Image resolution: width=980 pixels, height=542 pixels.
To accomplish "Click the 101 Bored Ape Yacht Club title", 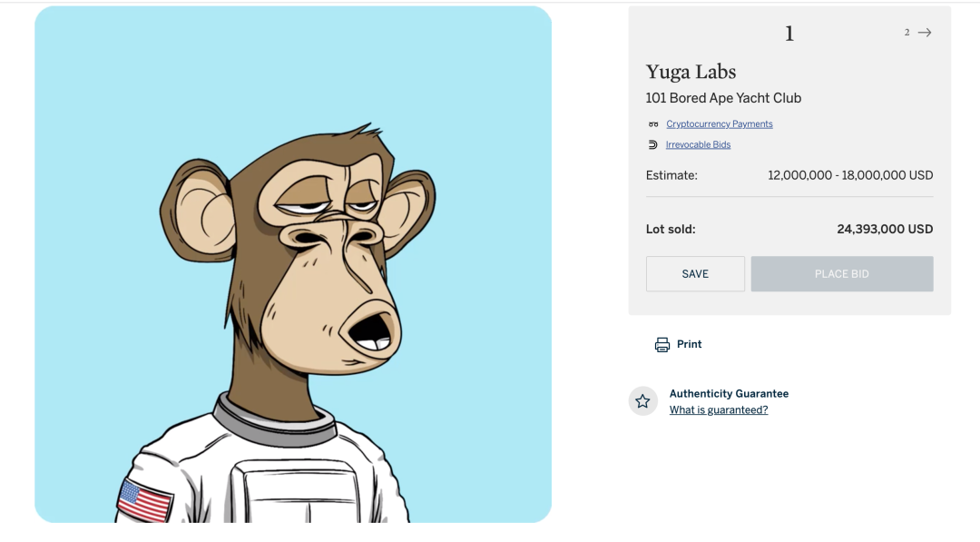I will pyautogui.click(x=723, y=98).
